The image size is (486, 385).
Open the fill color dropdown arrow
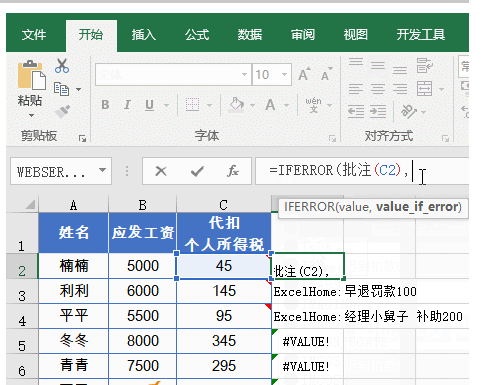(252, 105)
